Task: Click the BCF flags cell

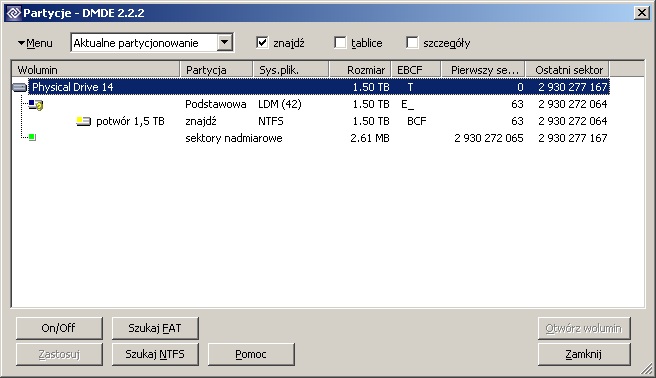Action: coord(417,121)
